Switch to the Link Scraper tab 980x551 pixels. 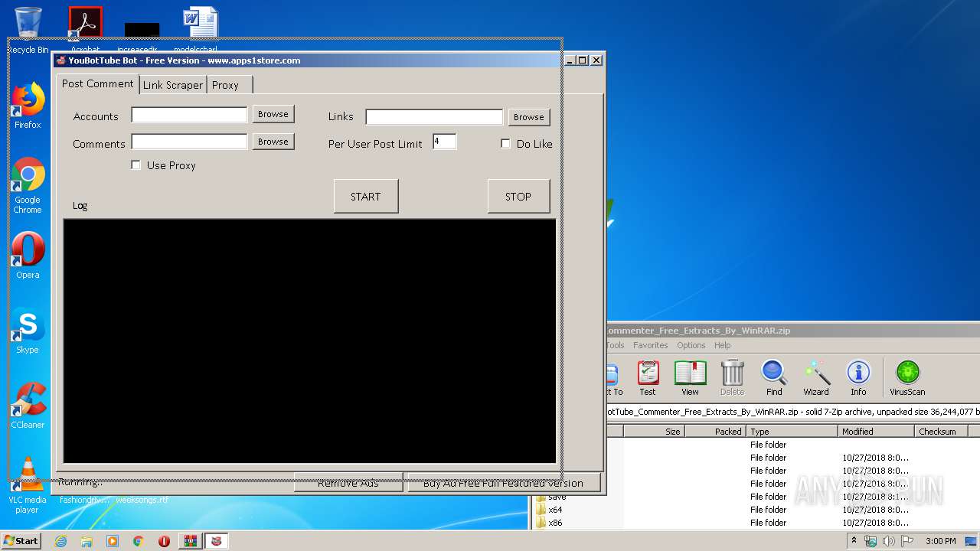point(173,85)
